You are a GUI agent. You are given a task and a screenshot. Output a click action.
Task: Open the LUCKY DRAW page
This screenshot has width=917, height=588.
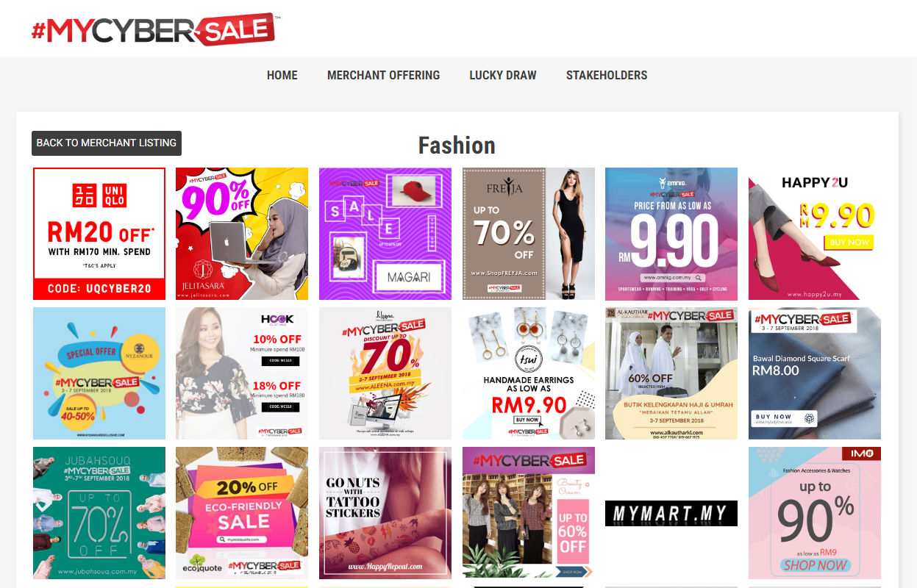[x=503, y=75]
